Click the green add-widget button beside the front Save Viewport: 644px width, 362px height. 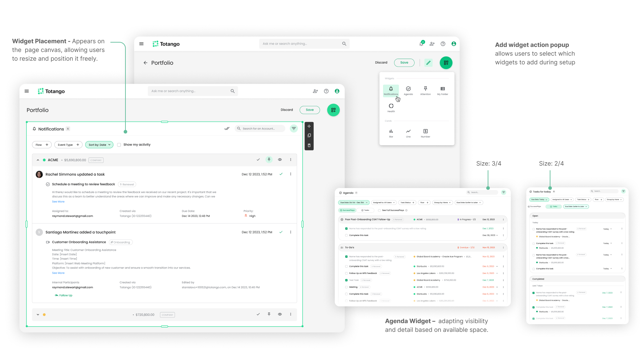[x=333, y=110]
